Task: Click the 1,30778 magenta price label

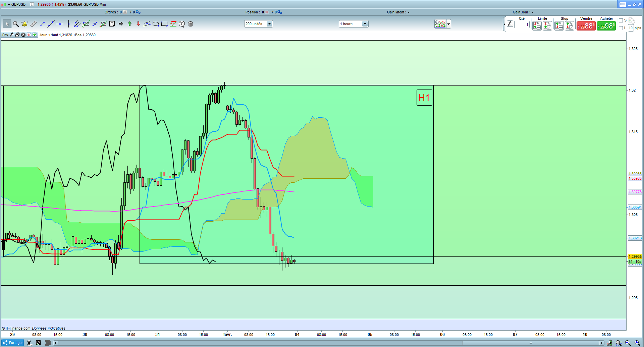Action: click(x=635, y=192)
